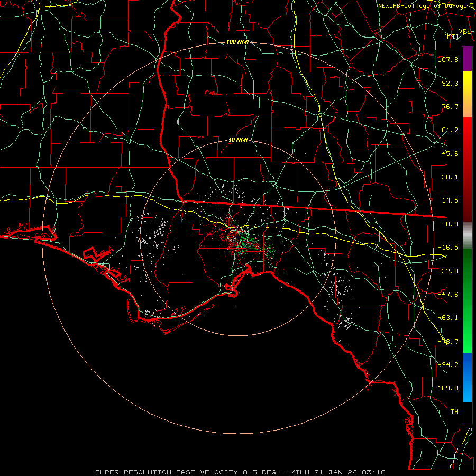The height and width of the screenshot is (476, 476).
Task: Click the NEXLAB-College of DuPage credit text
Action: (x=426, y=6)
